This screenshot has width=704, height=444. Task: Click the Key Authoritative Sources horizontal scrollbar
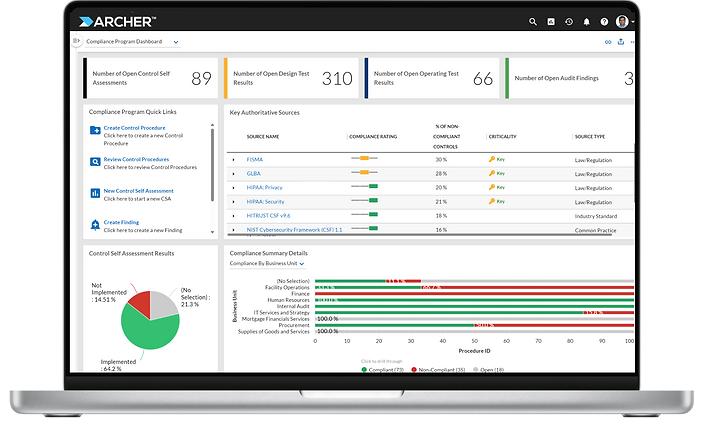click(420, 234)
